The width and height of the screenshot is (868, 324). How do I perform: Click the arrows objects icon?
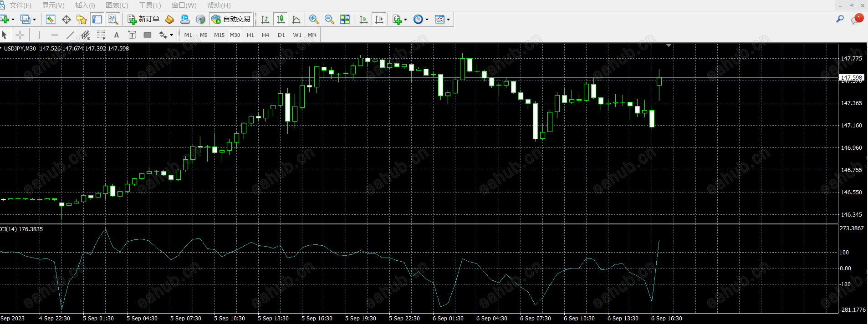[x=163, y=35]
